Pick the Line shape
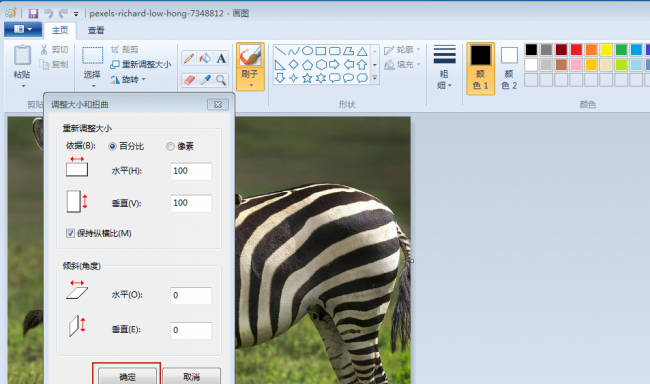Screen dimensions: 650x384 [x=280, y=51]
